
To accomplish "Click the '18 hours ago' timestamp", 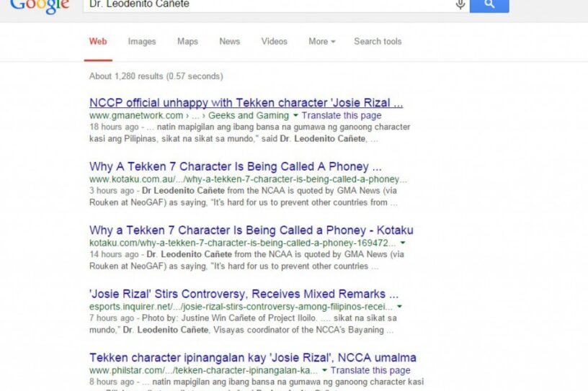I will 114,127.
